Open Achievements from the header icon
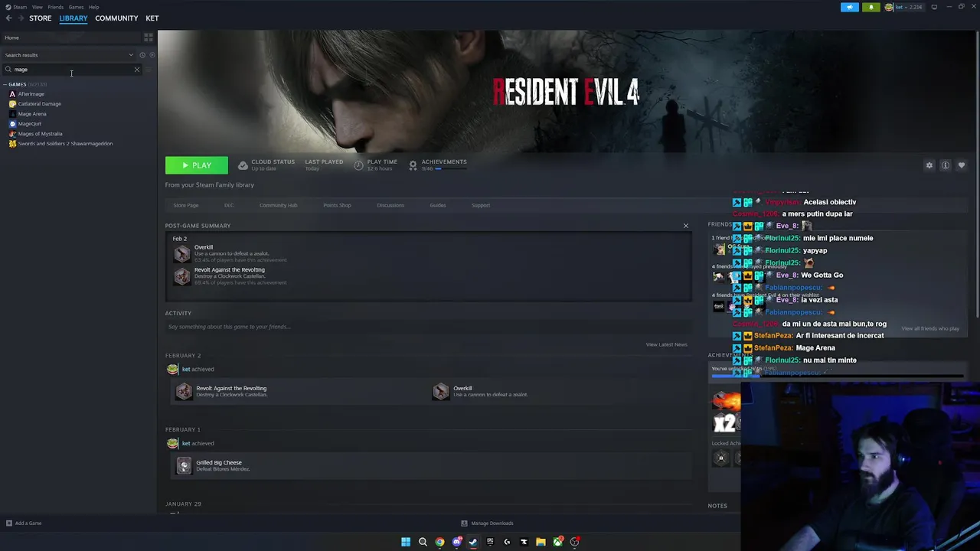The image size is (980, 551). pos(413,165)
